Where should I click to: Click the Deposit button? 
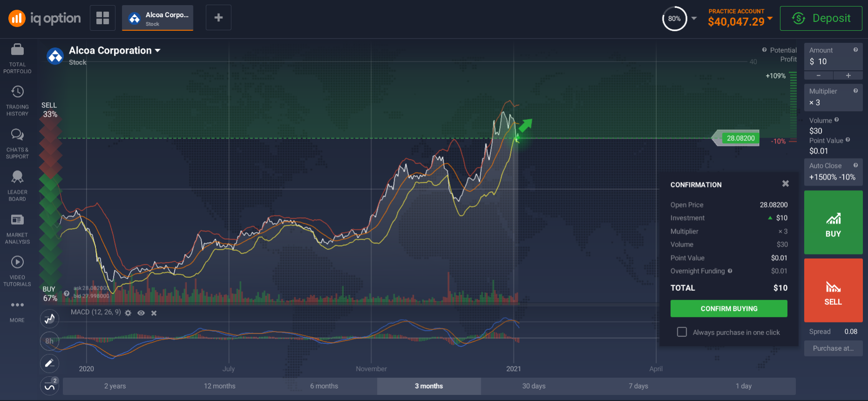click(821, 18)
